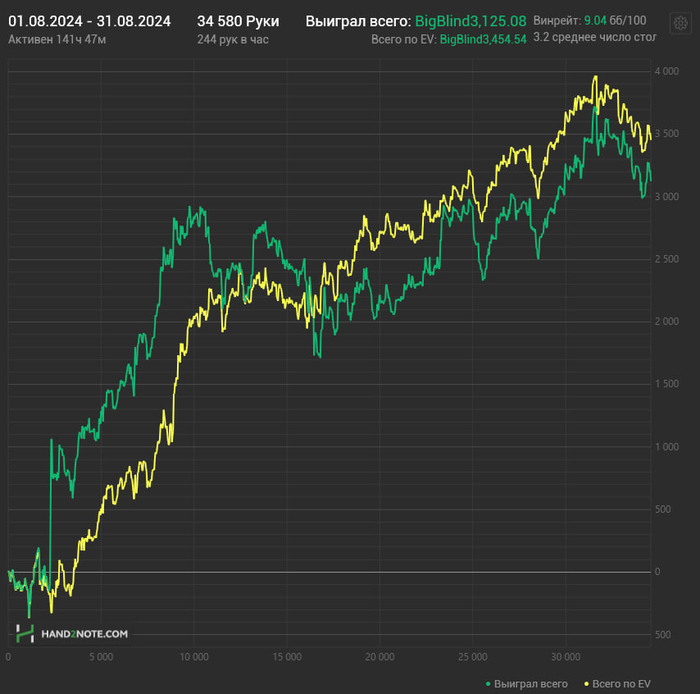
Task: Click the 30 000 x-axis label
Action: pos(565,657)
